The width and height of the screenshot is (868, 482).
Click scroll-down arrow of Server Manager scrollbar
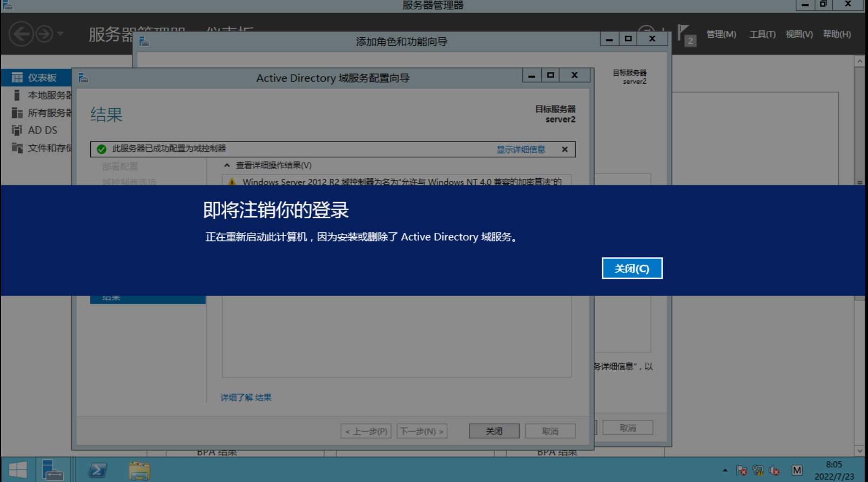860,451
